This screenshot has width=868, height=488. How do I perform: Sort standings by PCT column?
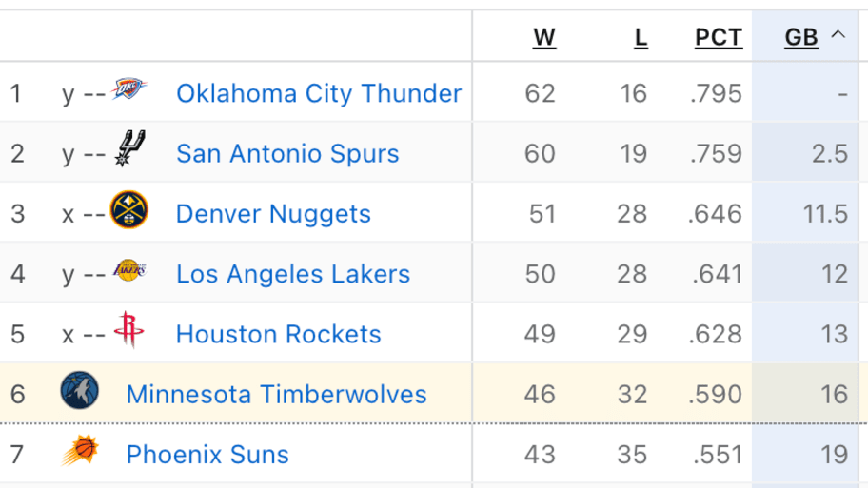(718, 38)
